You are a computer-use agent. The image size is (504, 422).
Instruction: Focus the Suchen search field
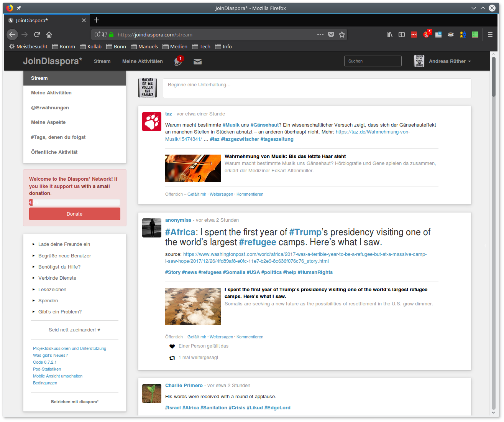[x=373, y=61]
